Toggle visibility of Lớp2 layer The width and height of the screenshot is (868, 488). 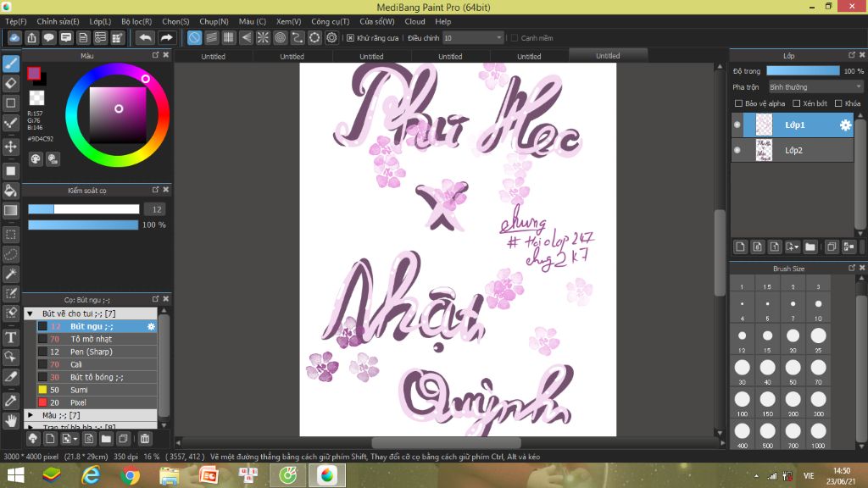click(x=737, y=150)
